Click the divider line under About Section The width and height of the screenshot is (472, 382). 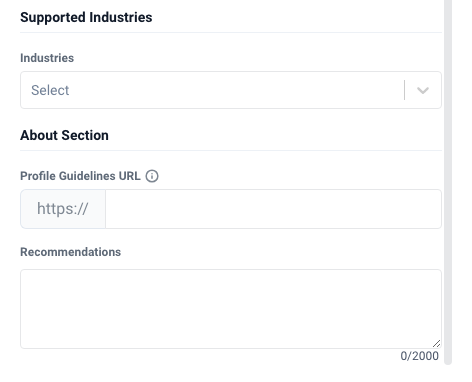231,151
